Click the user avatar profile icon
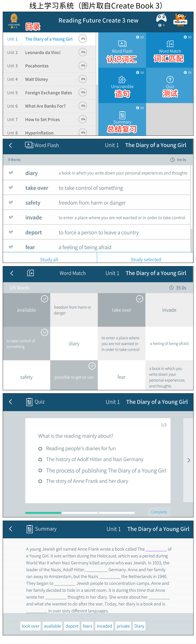Screen dimensions: 196x644 14,19
